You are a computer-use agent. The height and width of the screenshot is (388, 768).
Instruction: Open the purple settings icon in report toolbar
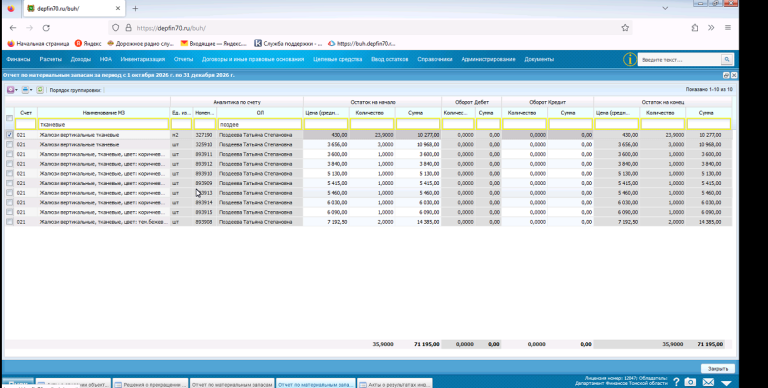[x=10, y=90]
